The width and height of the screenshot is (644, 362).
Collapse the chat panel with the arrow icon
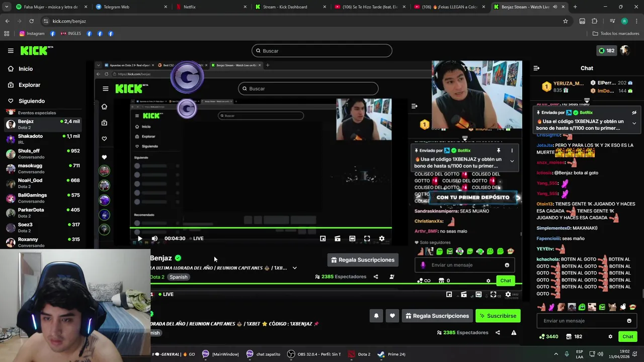click(536, 68)
